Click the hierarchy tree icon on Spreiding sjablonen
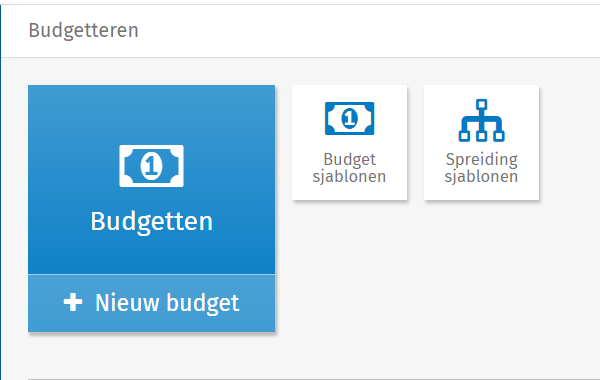The height and width of the screenshot is (380, 600). click(481, 120)
